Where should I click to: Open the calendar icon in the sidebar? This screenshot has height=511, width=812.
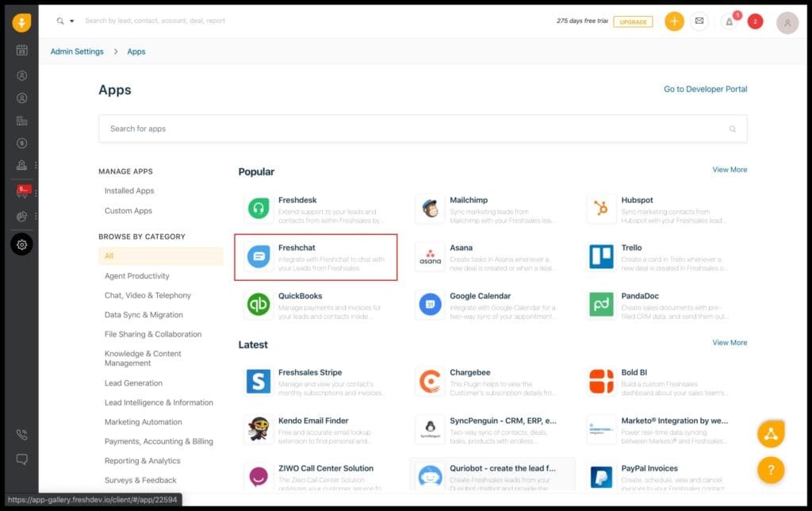pos(21,50)
